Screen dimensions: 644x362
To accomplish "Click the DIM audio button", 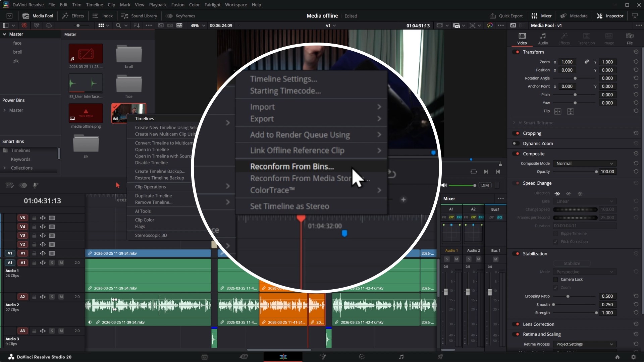I will coord(485,185).
